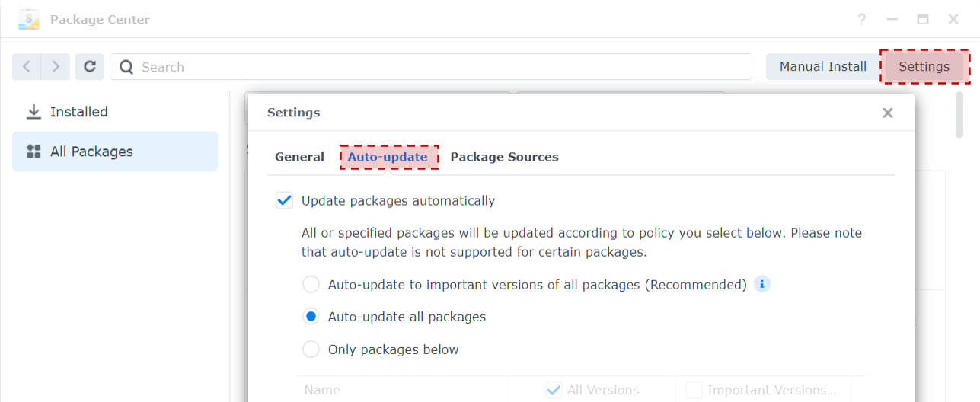This screenshot has width=980, height=402.
Task: Click the info icon beside Recommended option
Action: click(x=762, y=284)
